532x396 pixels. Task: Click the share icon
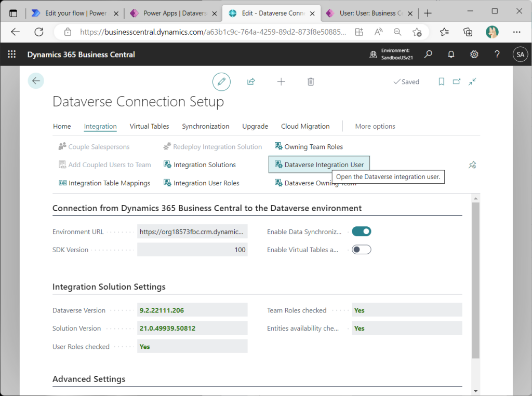[251, 81]
